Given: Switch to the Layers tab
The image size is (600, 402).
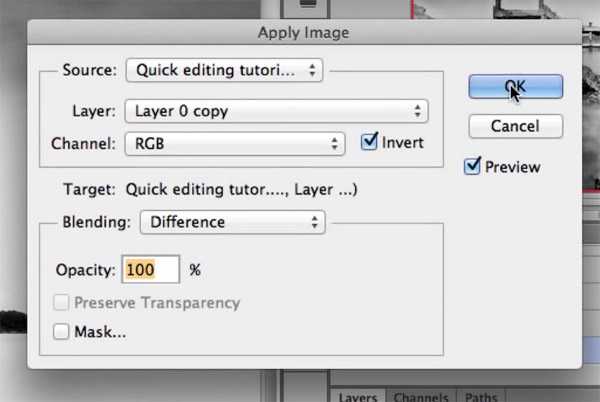Looking at the screenshot, I should pyautogui.click(x=357, y=396).
